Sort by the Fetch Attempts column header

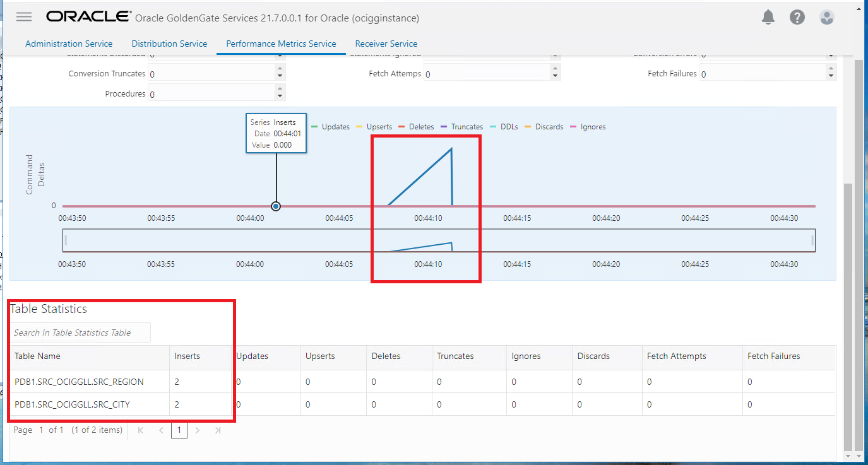coord(693,356)
